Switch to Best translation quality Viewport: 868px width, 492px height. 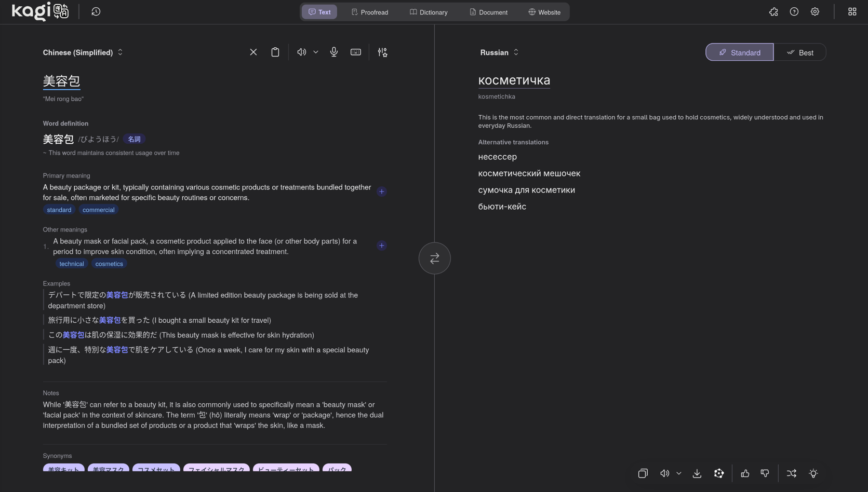pyautogui.click(x=799, y=52)
